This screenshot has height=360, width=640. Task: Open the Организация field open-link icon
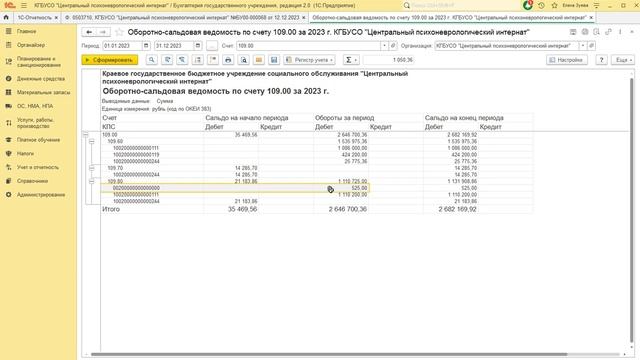(x=591, y=46)
